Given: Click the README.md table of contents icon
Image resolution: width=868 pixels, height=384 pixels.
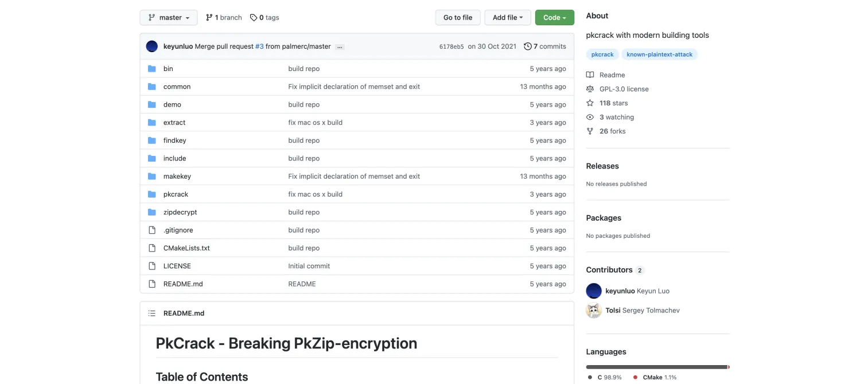Looking at the screenshot, I should 152,314.
